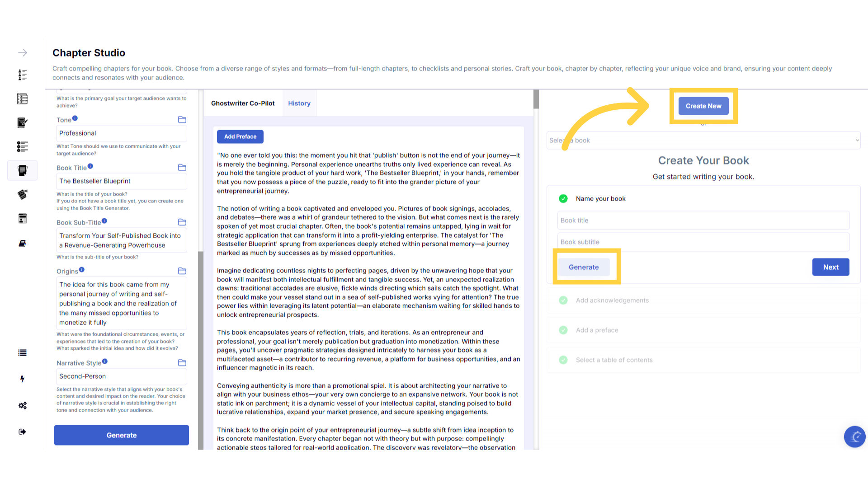
Task: Click folder icon next to Tone
Action: point(182,120)
